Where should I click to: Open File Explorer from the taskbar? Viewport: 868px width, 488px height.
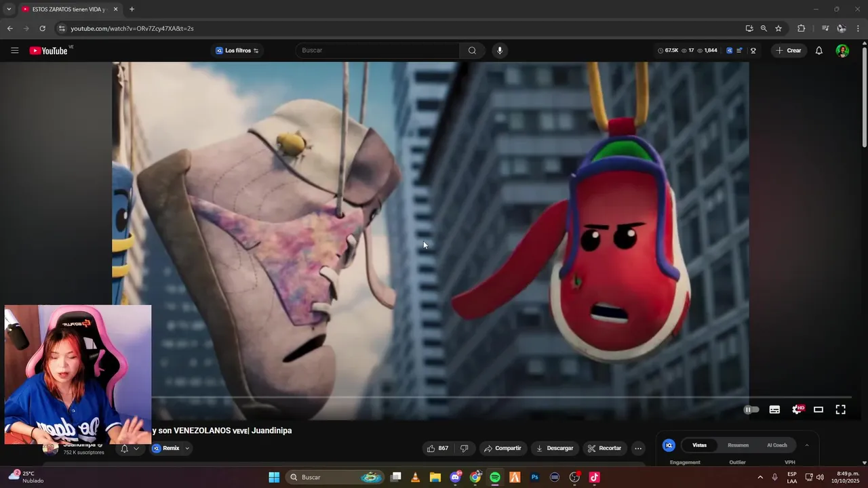pos(435,477)
